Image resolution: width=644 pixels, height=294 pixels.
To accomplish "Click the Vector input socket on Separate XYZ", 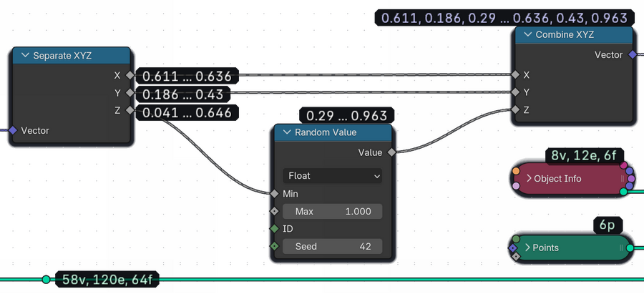I will pos(11,130).
